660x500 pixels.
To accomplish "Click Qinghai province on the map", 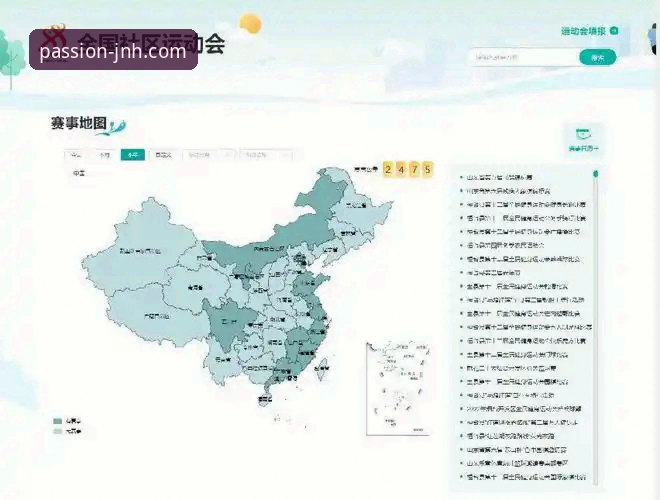I will (x=196, y=288).
